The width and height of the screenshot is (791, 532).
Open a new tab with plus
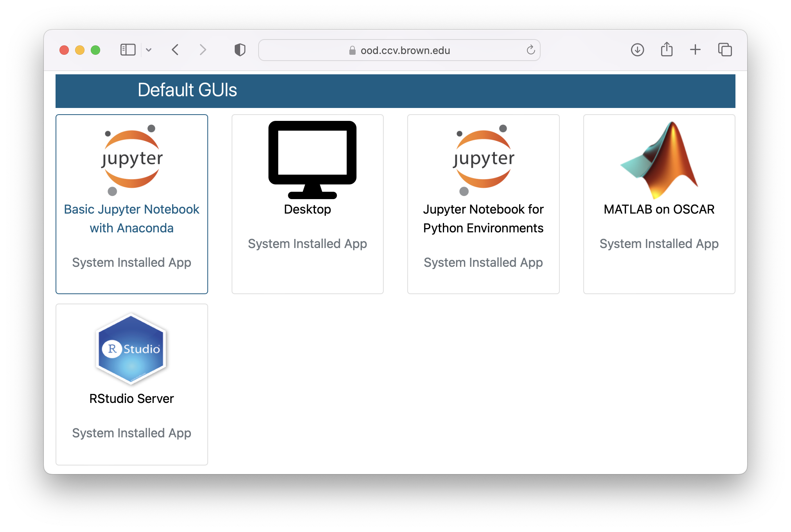pyautogui.click(x=695, y=50)
